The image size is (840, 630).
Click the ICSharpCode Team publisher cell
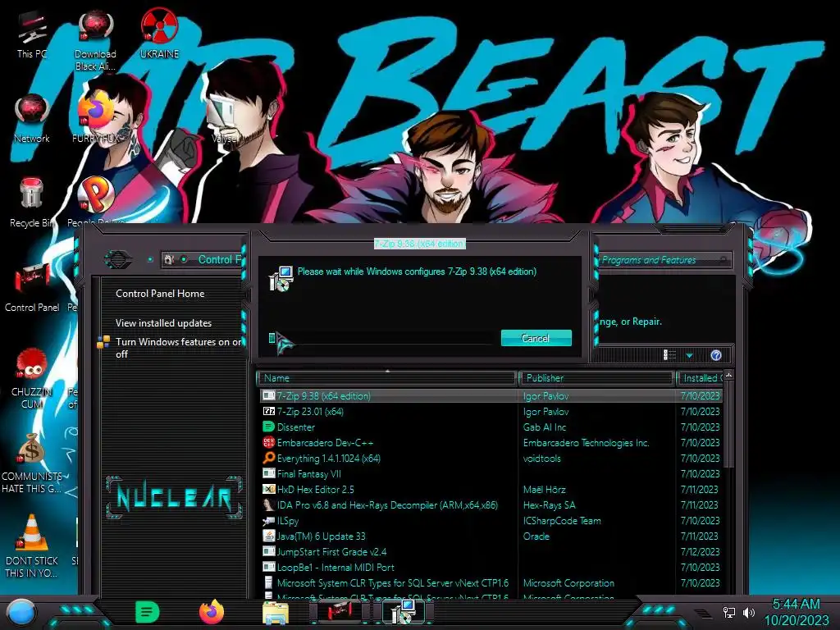[562, 520]
